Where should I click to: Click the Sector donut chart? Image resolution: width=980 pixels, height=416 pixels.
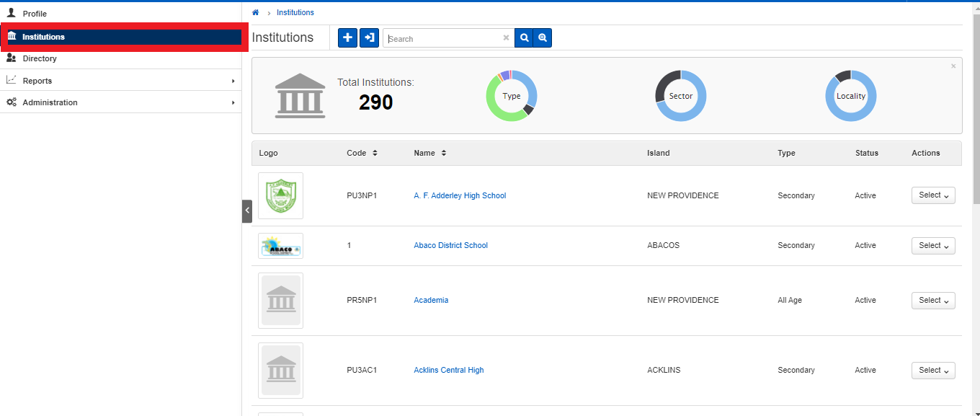tap(681, 96)
